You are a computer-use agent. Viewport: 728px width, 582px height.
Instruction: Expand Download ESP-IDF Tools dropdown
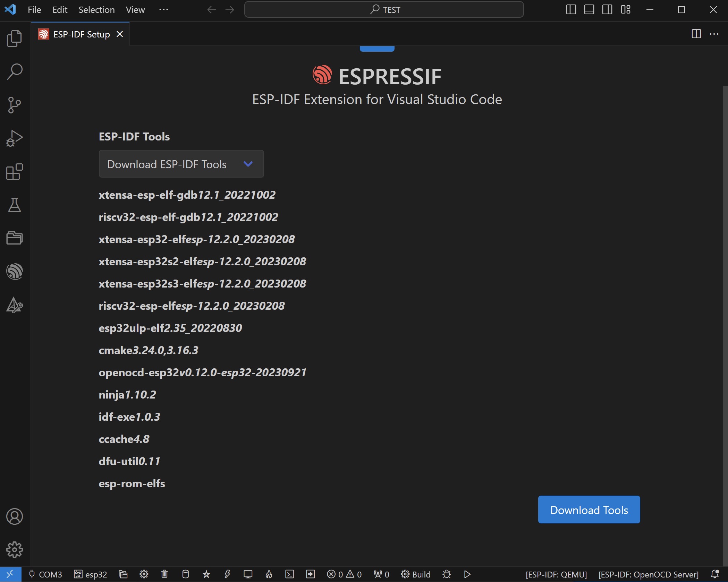[181, 164]
